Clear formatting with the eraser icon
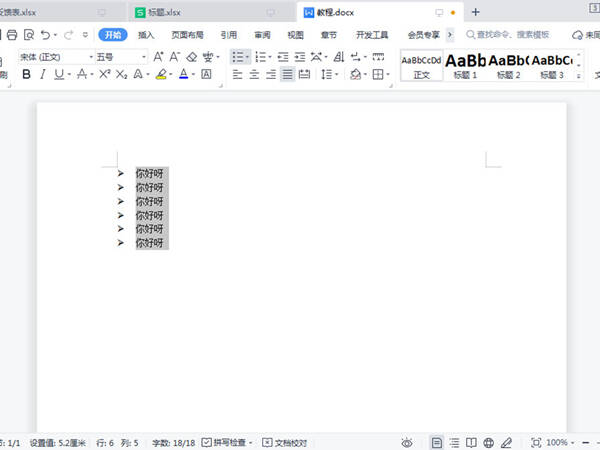 [191, 57]
